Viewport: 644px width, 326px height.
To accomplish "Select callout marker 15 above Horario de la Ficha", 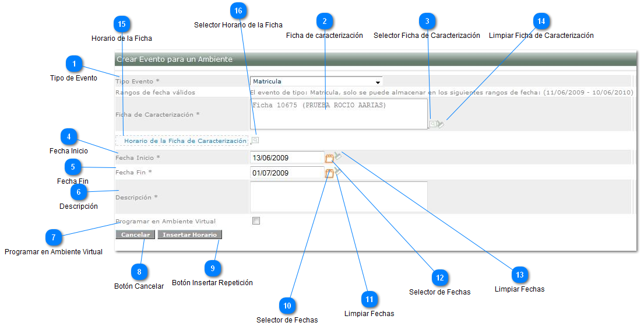I will click(x=121, y=24).
